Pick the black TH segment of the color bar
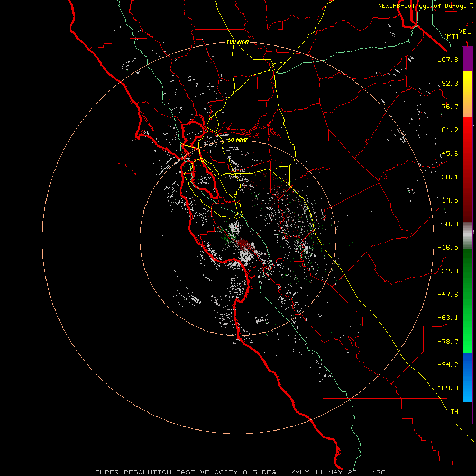The width and height of the screenshot is (476, 476). [x=467, y=413]
